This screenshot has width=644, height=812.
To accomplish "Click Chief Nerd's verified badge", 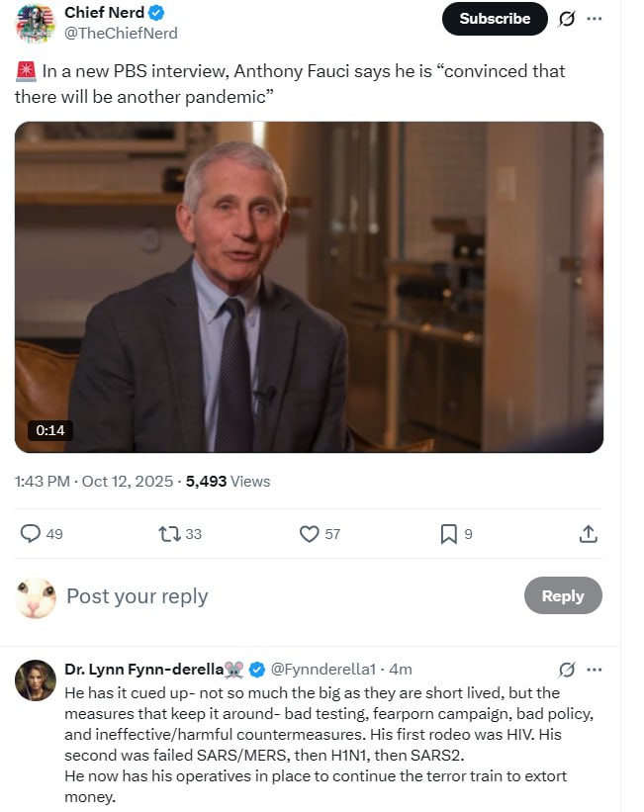I will point(156,13).
